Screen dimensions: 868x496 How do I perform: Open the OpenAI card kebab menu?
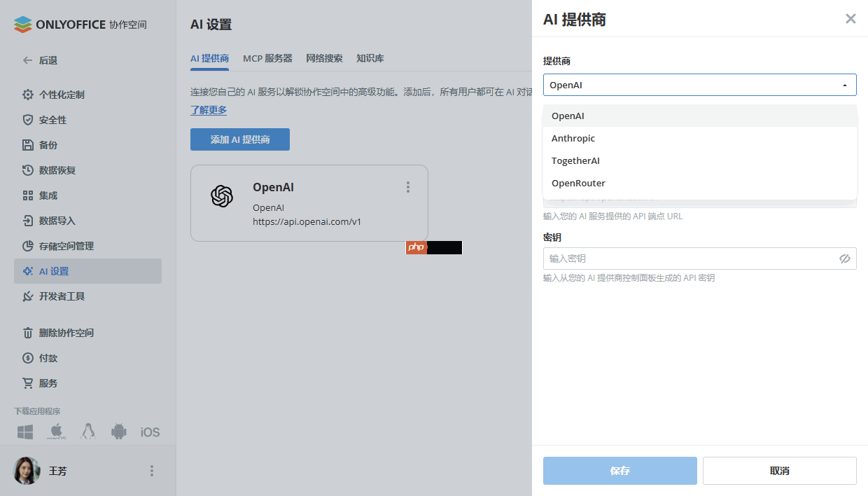pos(408,187)
